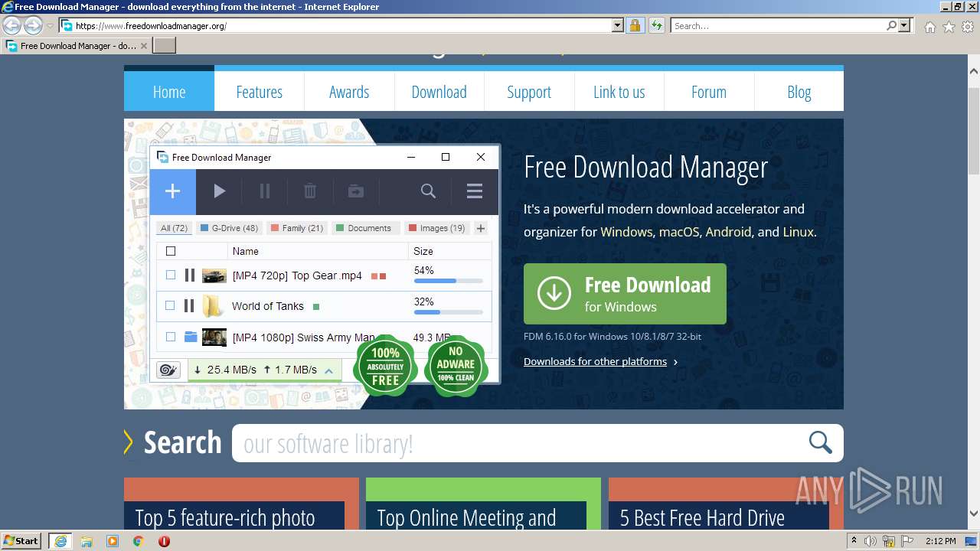Click the IE Back arrow button

[x=12, y=26]
